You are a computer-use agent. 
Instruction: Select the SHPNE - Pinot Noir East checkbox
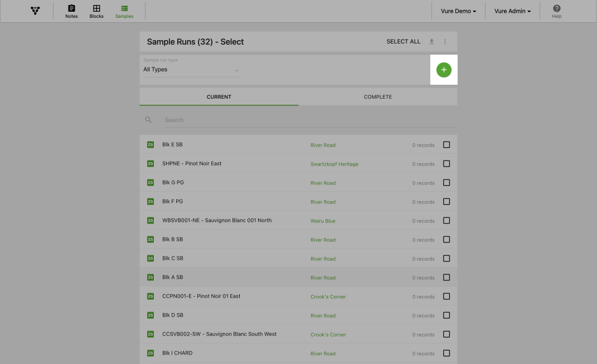click(x=446, y=164)
